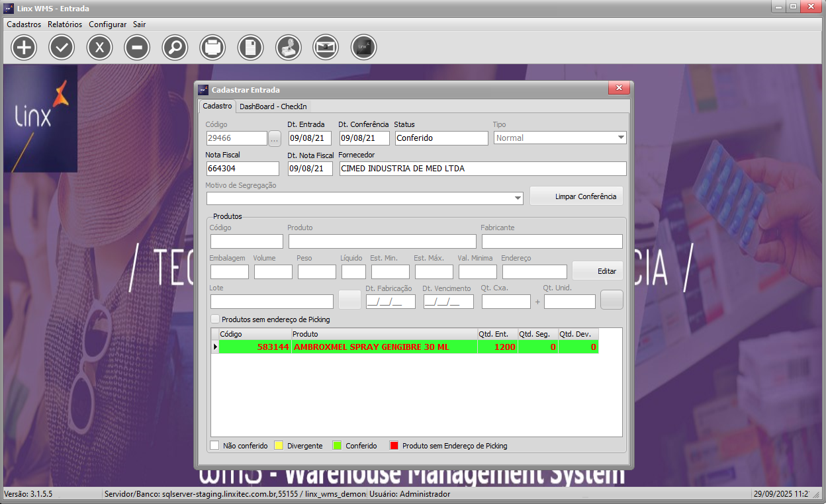The height and width of the screenshot is (504, 826).
Task: Click the document page toolbar icon
Action: [x=250, y=48]
